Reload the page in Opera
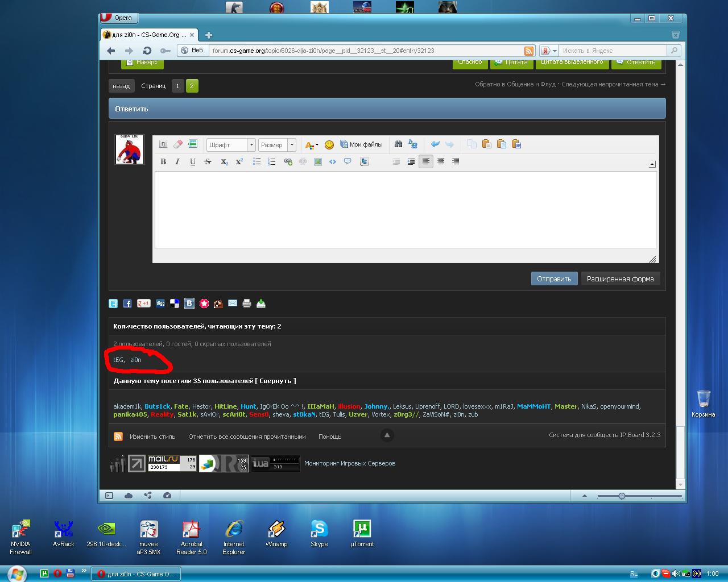728x582 pixels. [147, 51]
